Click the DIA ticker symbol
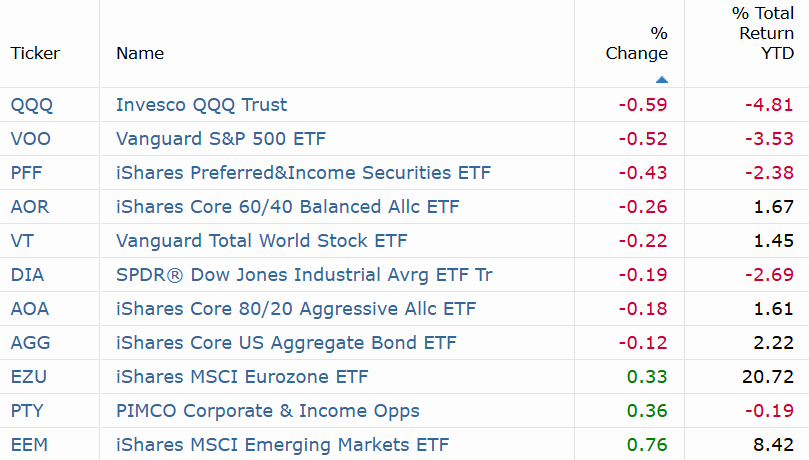 [x=27, y=275]
